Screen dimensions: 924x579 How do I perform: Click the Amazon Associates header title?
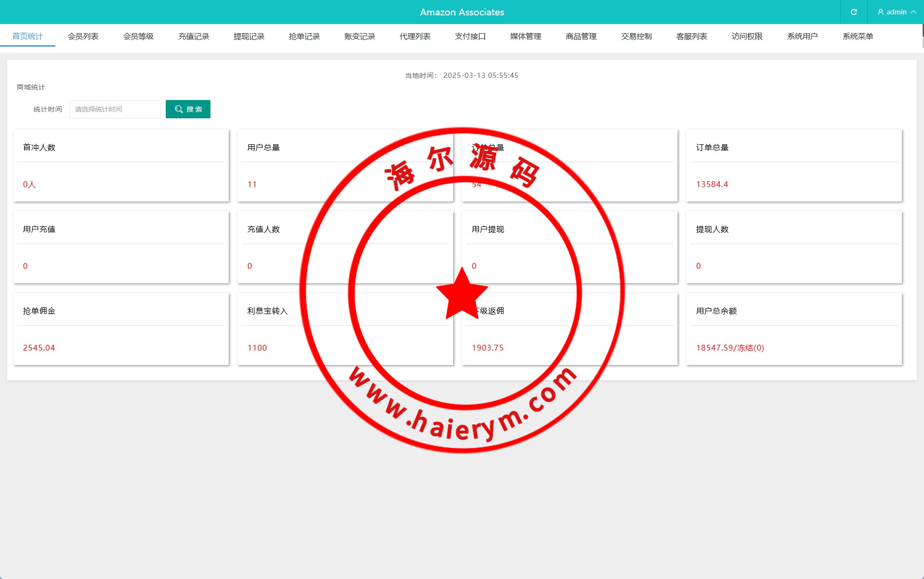tap(462, 12)
